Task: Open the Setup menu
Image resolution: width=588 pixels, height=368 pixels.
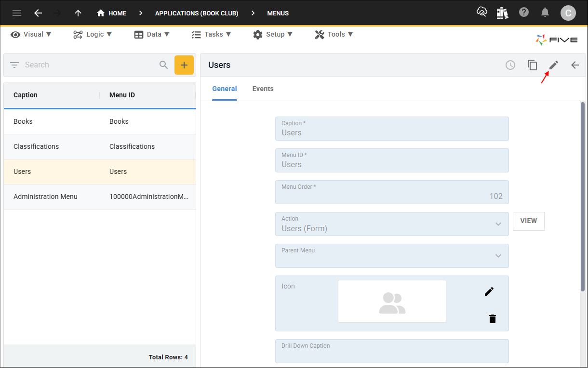Action: tap(272, 34)
